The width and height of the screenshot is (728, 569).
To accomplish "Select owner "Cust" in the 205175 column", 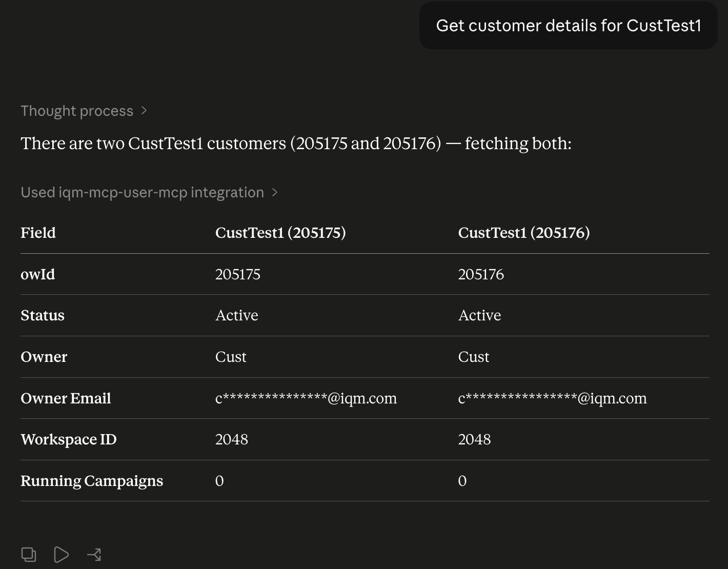I will coord(231,357).
